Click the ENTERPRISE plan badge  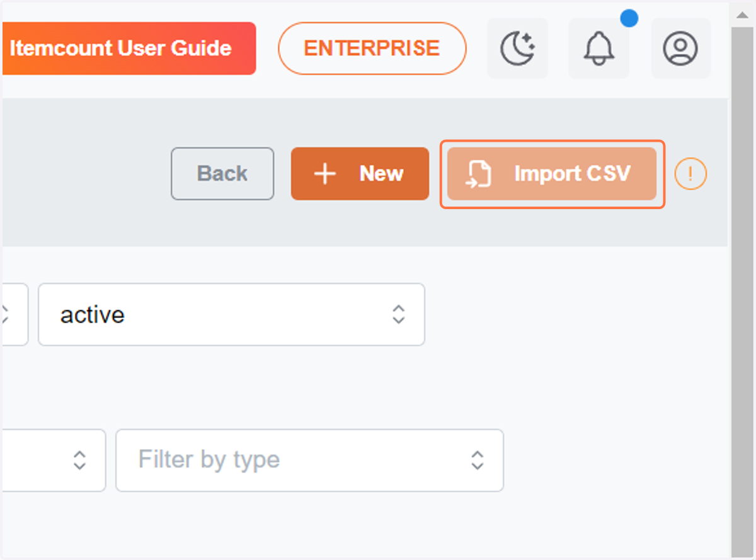pyautogui.click(x=372, y=49)
